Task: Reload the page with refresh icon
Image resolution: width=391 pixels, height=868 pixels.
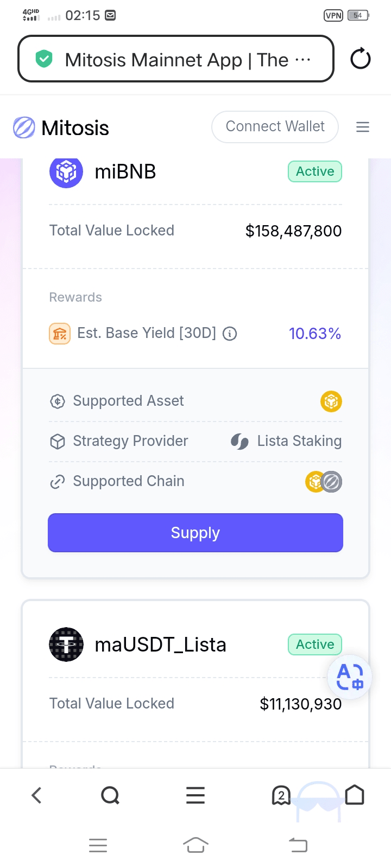Action: point(360,59)
